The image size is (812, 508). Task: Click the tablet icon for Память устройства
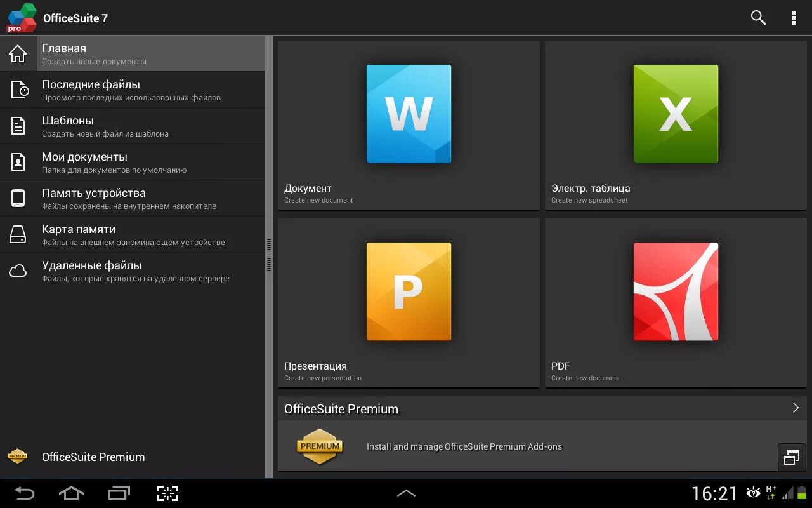(x=18, y=198)
